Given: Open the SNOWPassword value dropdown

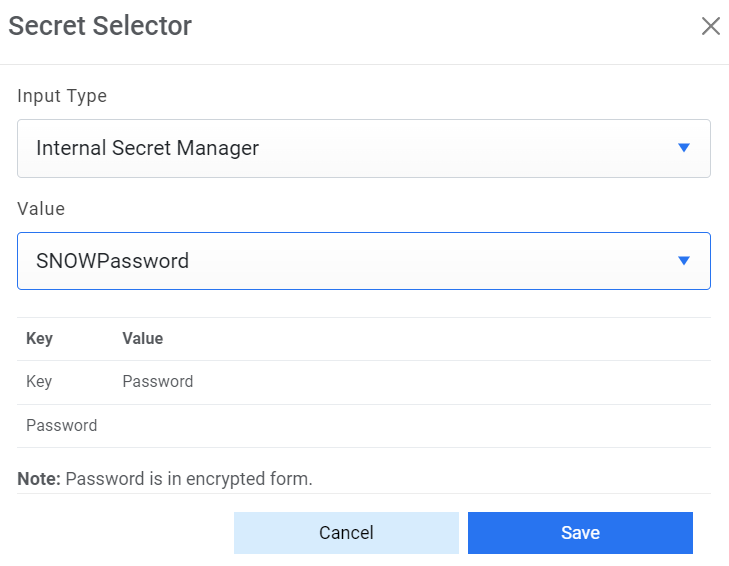Looking at the screenshot, I should [x=363, y=261].
